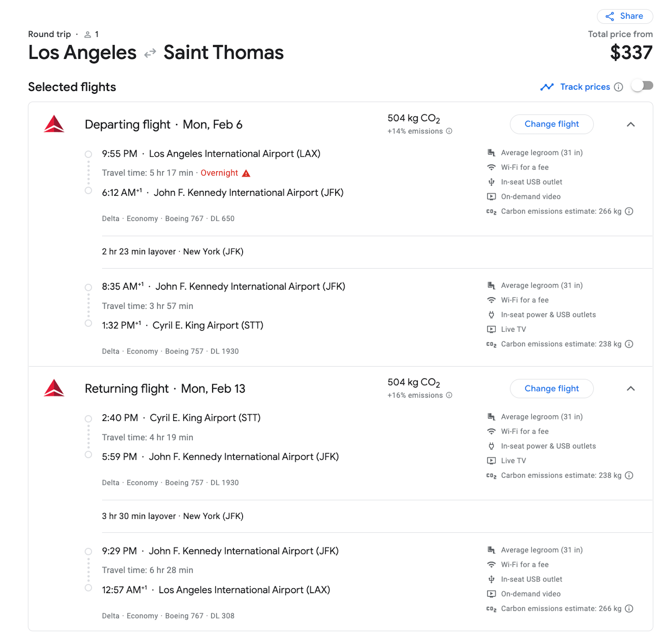Click the Delta logo on the returning flight

[53, 388]
